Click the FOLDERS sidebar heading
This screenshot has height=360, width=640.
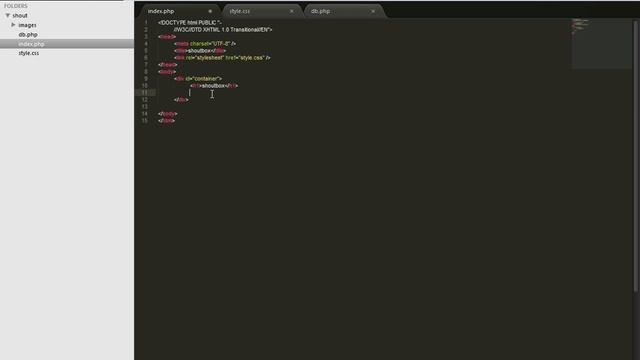click(x=16, y=6)
